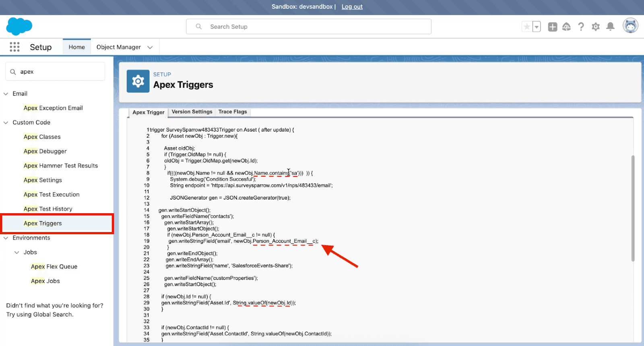Collapse the Custom Code section
Image resolution: width=644 pixels, height=346 pixels.
tap(6, 123)
